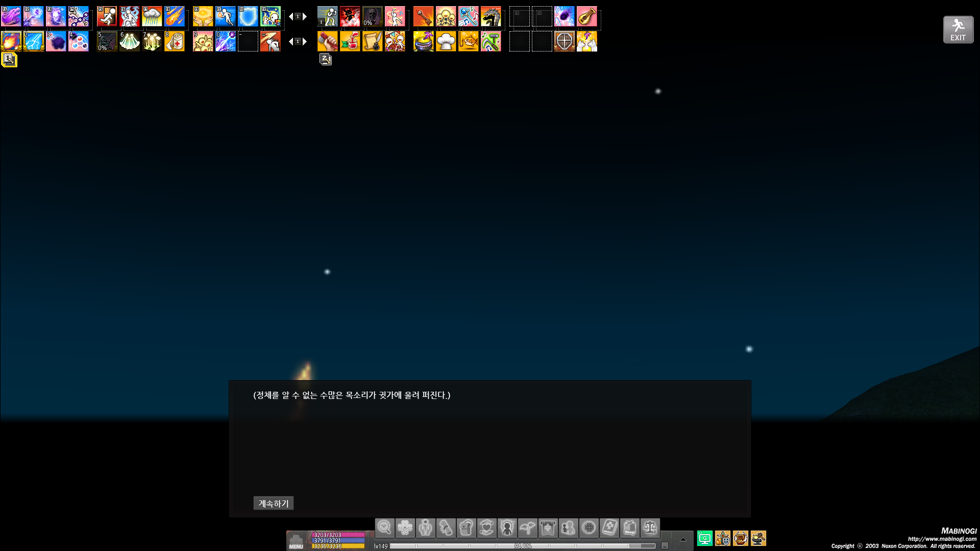The height and width of the screenshot is (551, 980).
Task: Use the F4 chain skill icon
Action: (79, 16)
